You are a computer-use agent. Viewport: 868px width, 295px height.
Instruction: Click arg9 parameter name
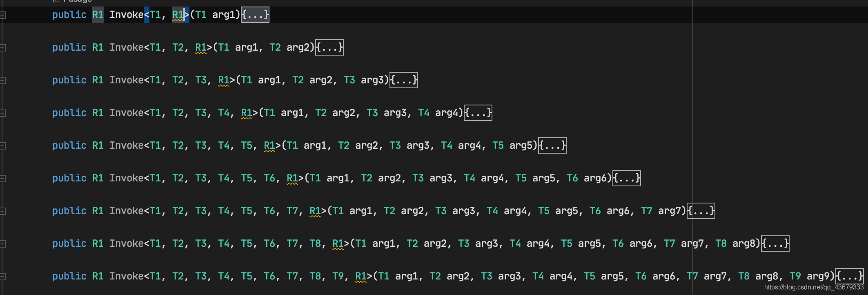[x=818, y=276]
